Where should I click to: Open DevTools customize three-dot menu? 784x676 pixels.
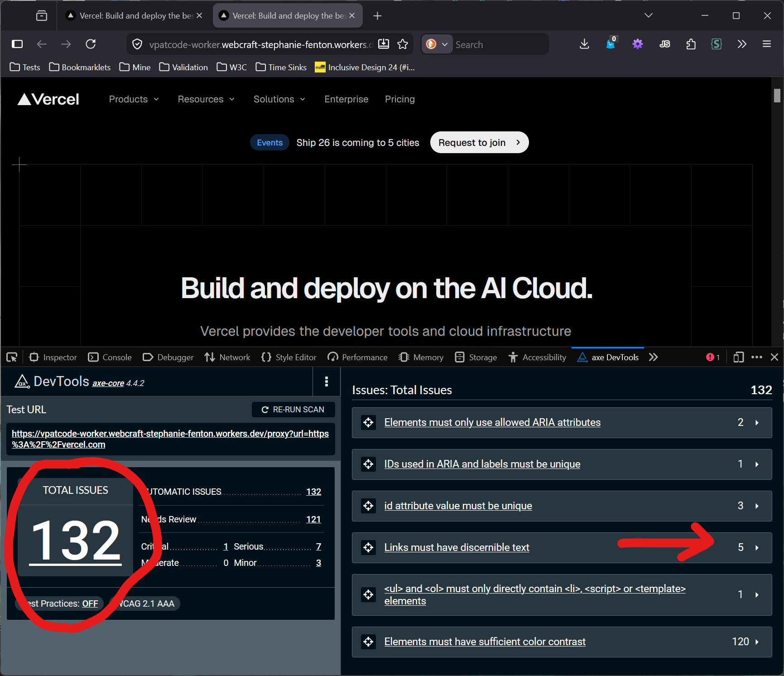pyautogui.click(x=757, y=357)
